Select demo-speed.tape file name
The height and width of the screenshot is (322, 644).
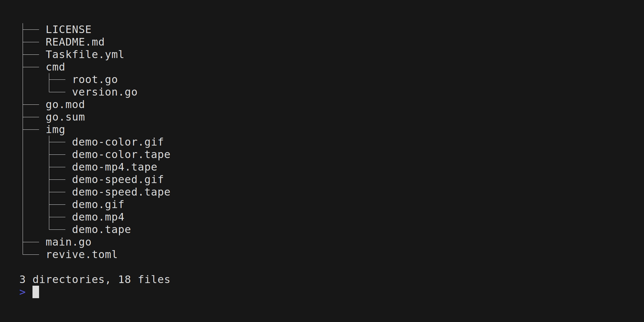pos(121,192)
